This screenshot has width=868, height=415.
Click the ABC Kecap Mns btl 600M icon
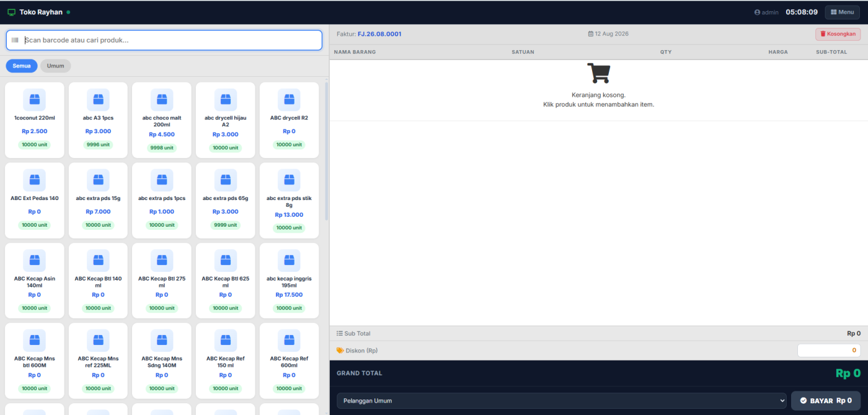click(x=35, y=341)
